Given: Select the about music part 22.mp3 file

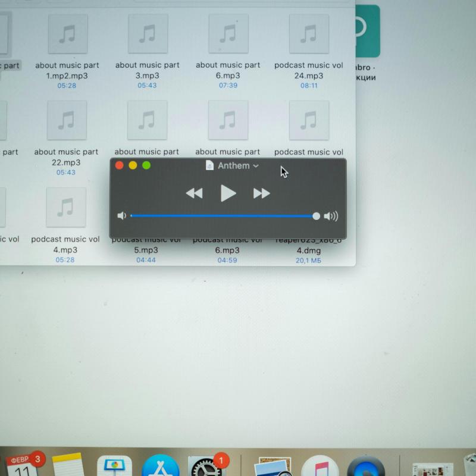Looking at the screenshot, I should pyautogui.click(x=67, y=121).
